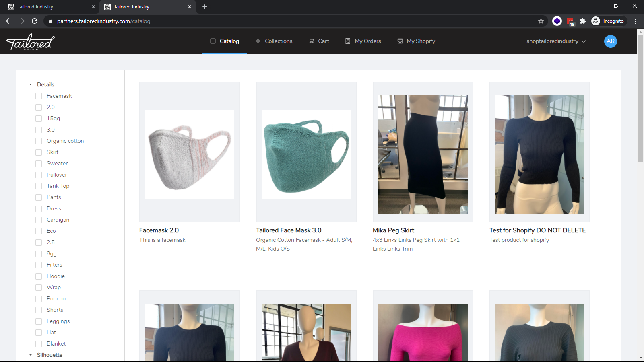The height and width of the screenshot is (362, 644).
Task: Toggle the Leggings checkbox
Action: click(x=39, y=321)
